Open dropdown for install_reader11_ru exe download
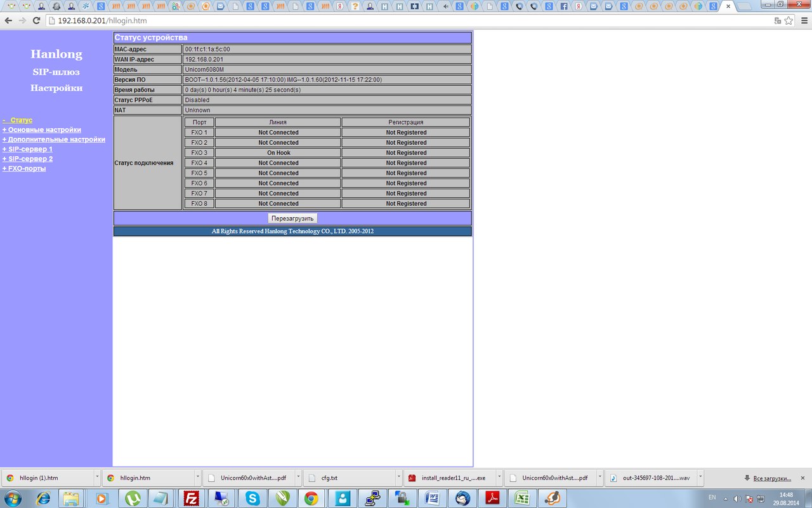Screen dimensions: 812x508 click(x=498, y=478)
